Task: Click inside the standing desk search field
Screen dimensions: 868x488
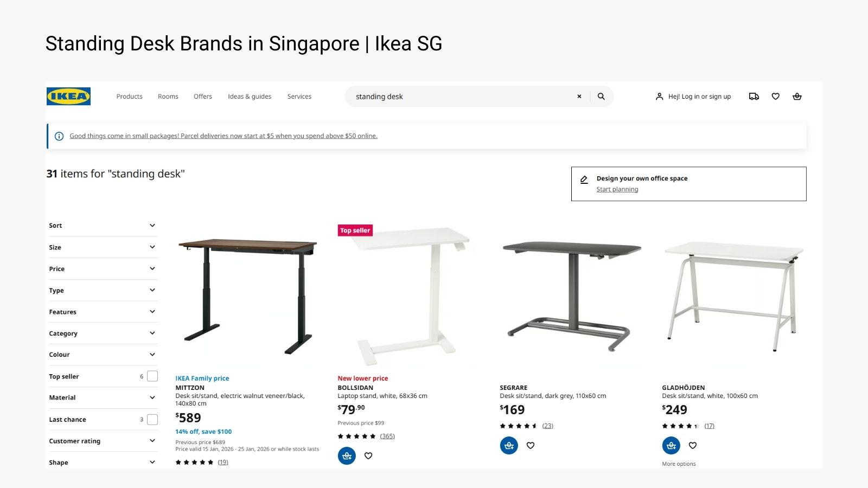Action: click(x=461, y=96)
